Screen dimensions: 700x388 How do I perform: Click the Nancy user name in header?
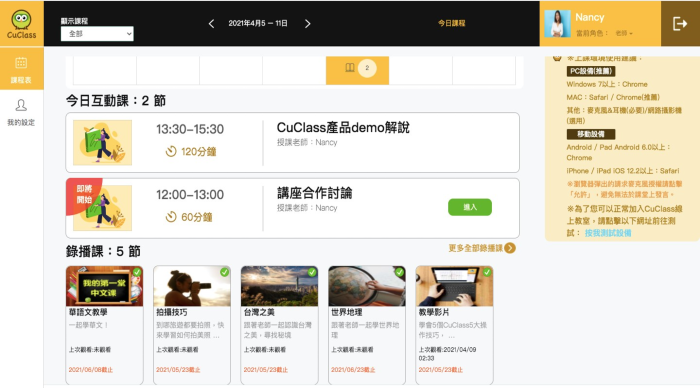(589, 17)
